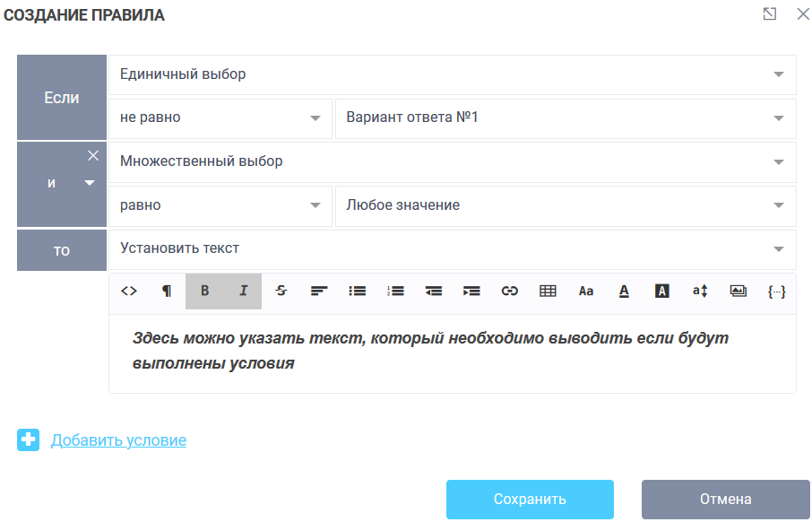
Task: Open the text background color option
Action: tap(662, 291)
